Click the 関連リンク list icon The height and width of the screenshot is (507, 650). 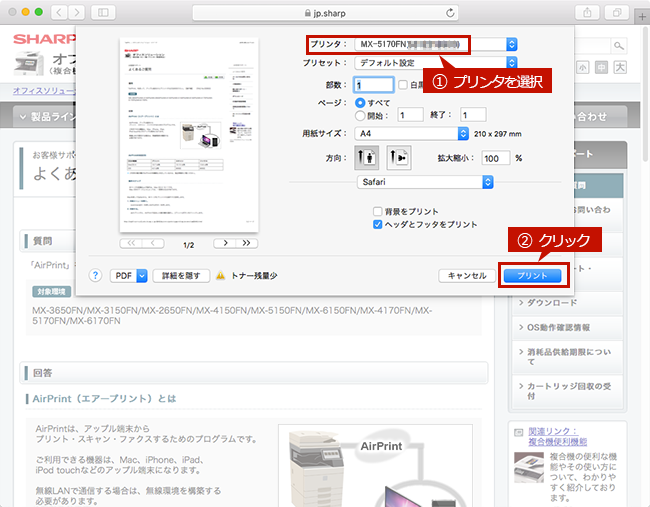coord(519,433)
